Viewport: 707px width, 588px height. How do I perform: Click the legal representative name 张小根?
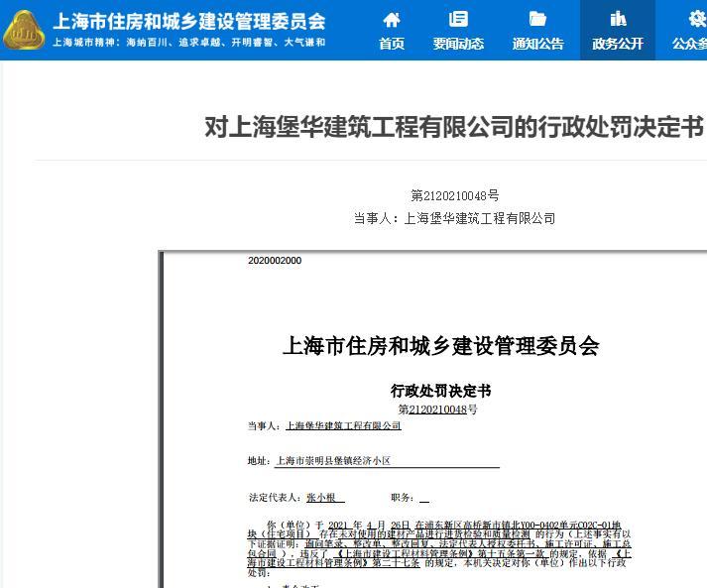click(325, 498)
